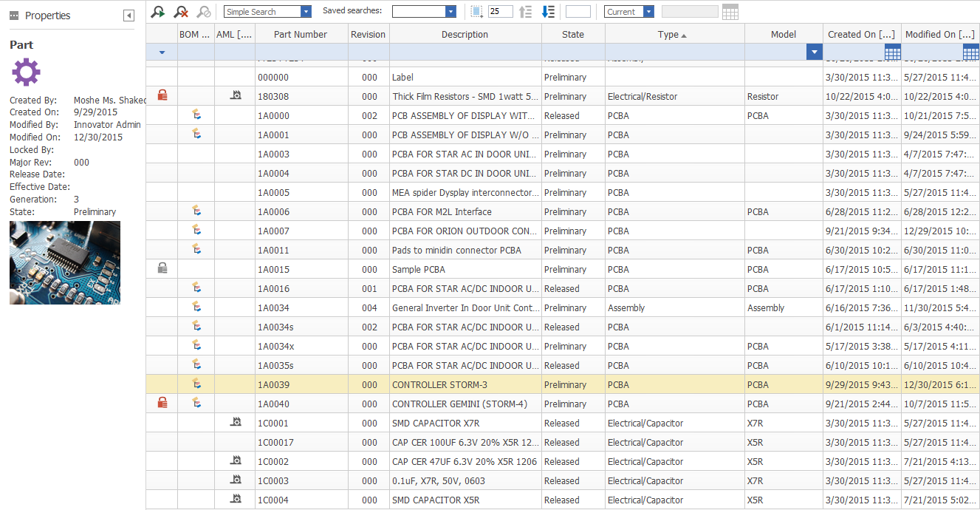Open the lock filter dropdown in search row

162,52
